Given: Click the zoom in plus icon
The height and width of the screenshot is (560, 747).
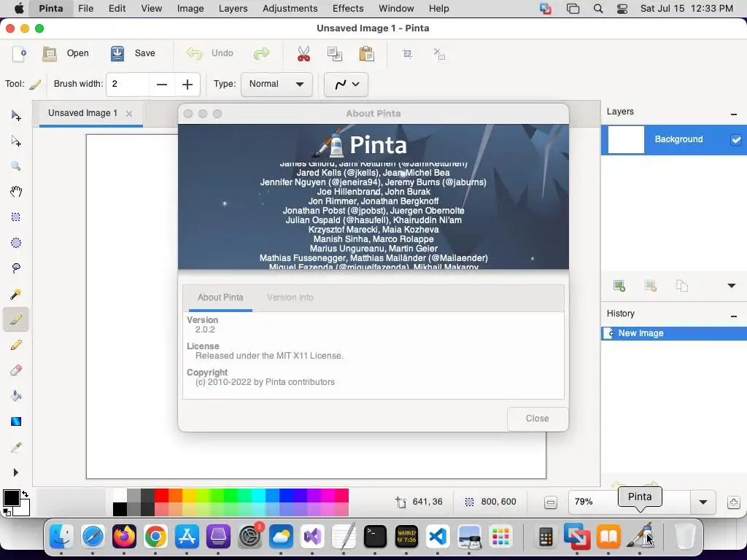Looking at the screenshot, I should pos(734,502).
